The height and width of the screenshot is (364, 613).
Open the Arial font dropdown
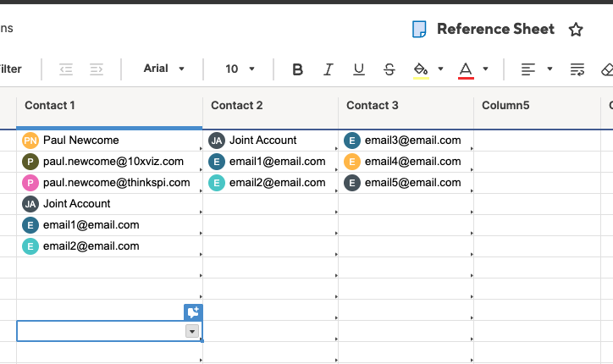click(x=163, y=69)
